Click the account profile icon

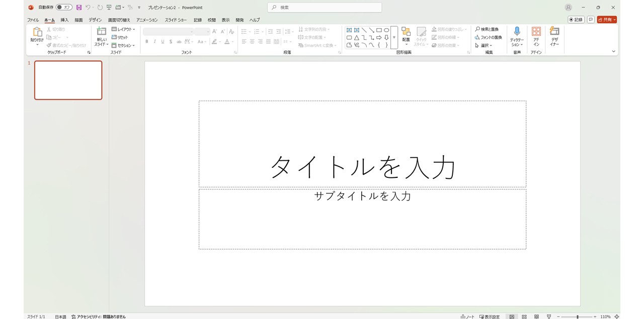pyautogui.click(x=569, y=8)
